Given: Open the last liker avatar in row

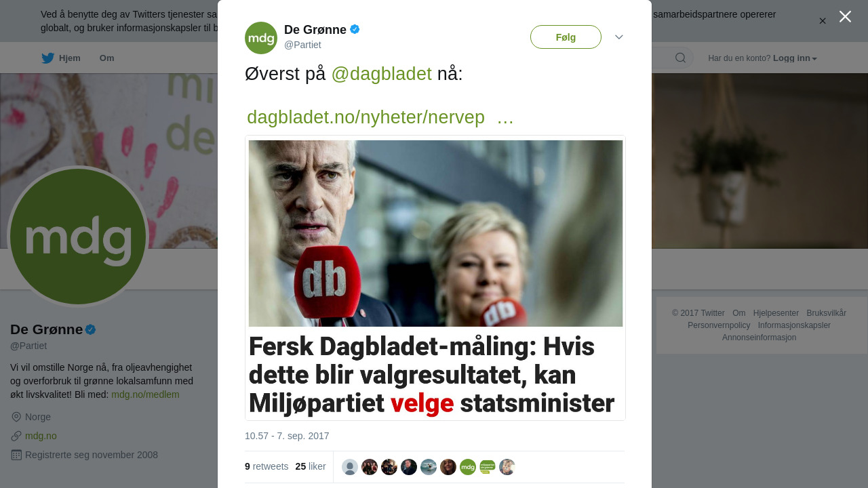Looking at the screenshot, I should click(x=507, y=467).
